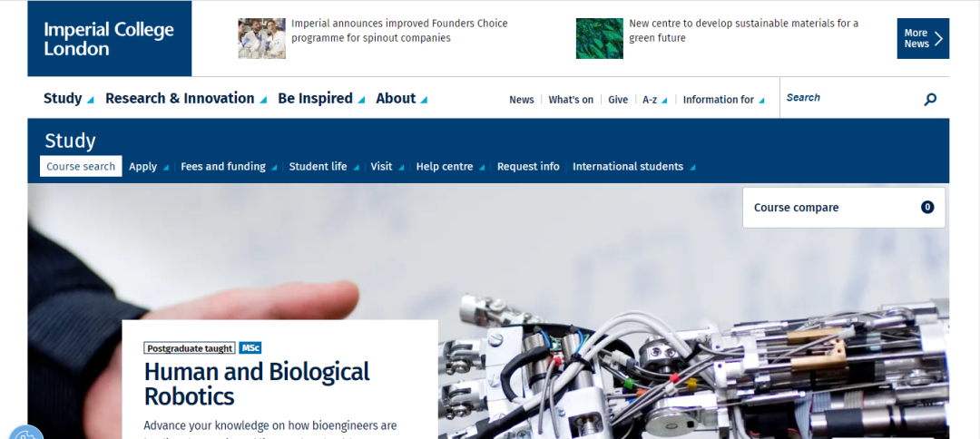Open the Founders Choice news thumbnail

tap(262, 39)
